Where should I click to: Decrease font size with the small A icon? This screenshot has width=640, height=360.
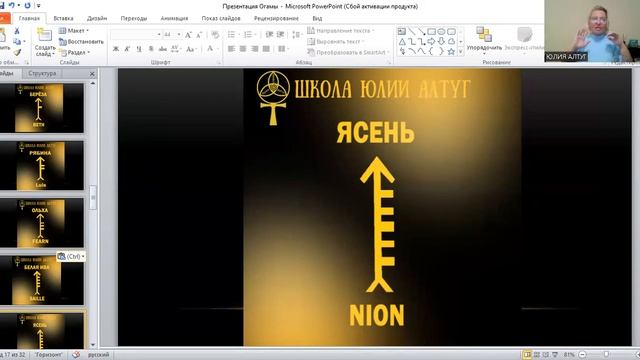click(x=199, y=35)
